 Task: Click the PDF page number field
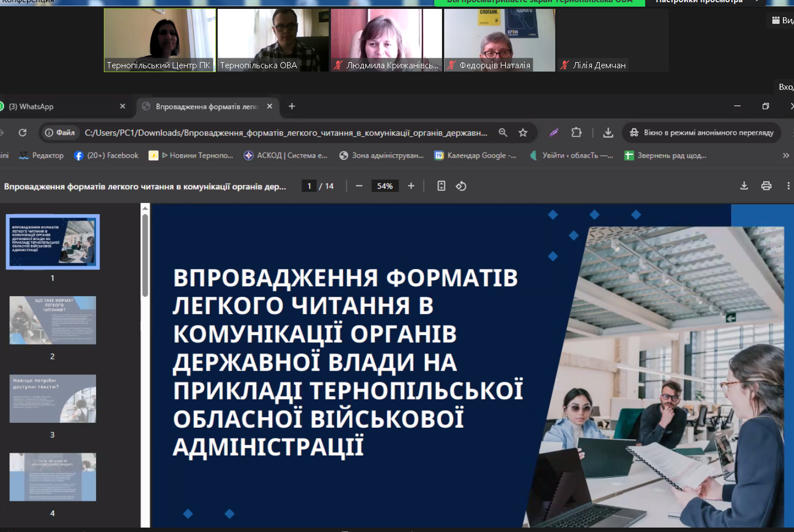click(x=309, y=186)
